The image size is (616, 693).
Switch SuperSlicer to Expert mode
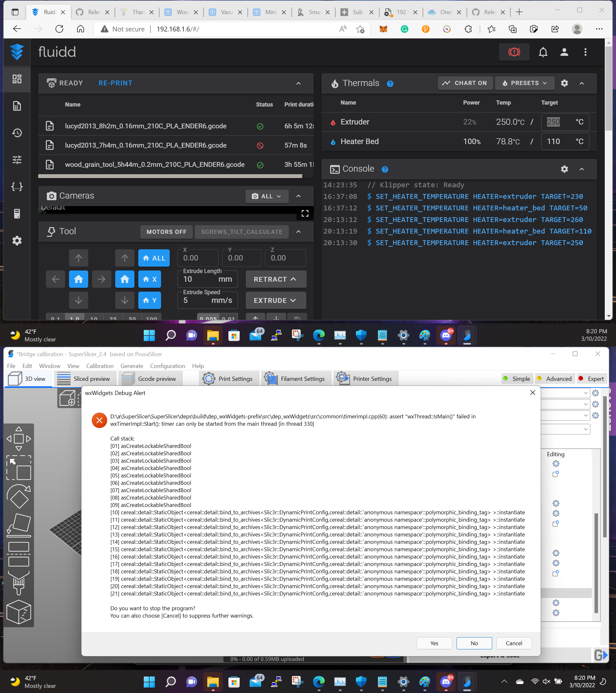592,379
